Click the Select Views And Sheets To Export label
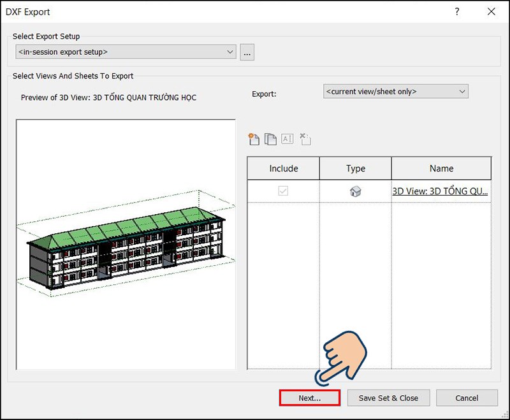The image size is (510, 420). pos(73,76)
